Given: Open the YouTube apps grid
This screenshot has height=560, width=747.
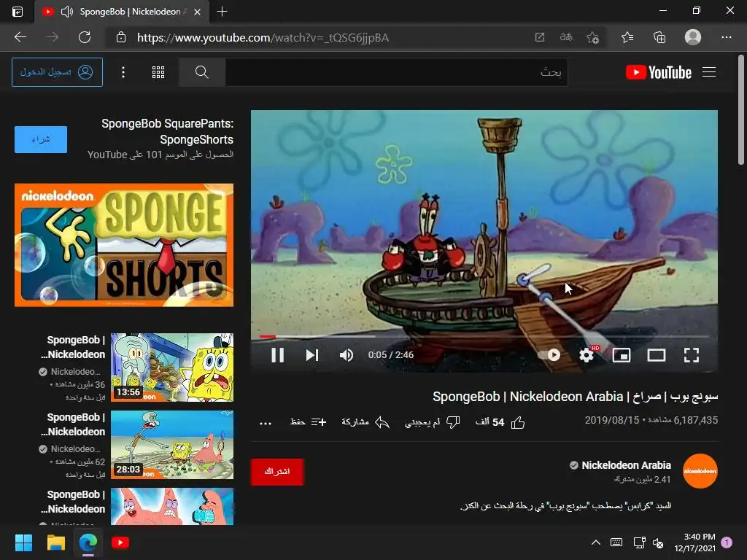Looking at the screenshot, I should [x=158, y=72].
